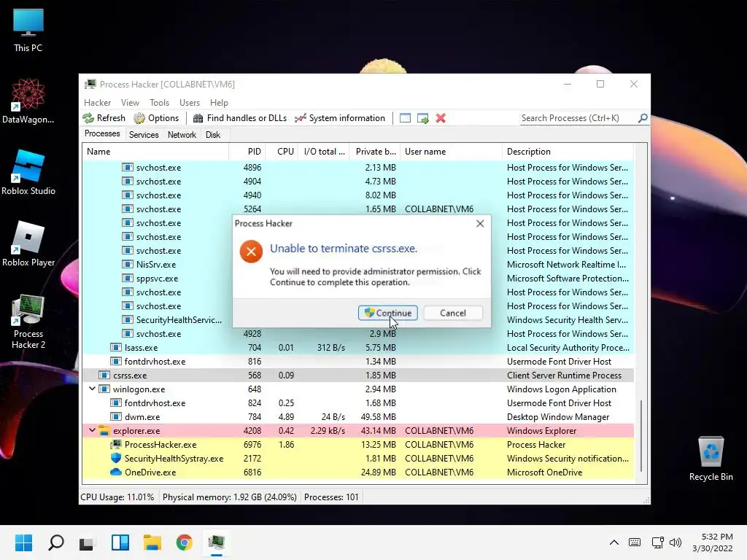Switch to the Disk tab
The height and width of the screenshot is (560, 747).
point(213,135)
